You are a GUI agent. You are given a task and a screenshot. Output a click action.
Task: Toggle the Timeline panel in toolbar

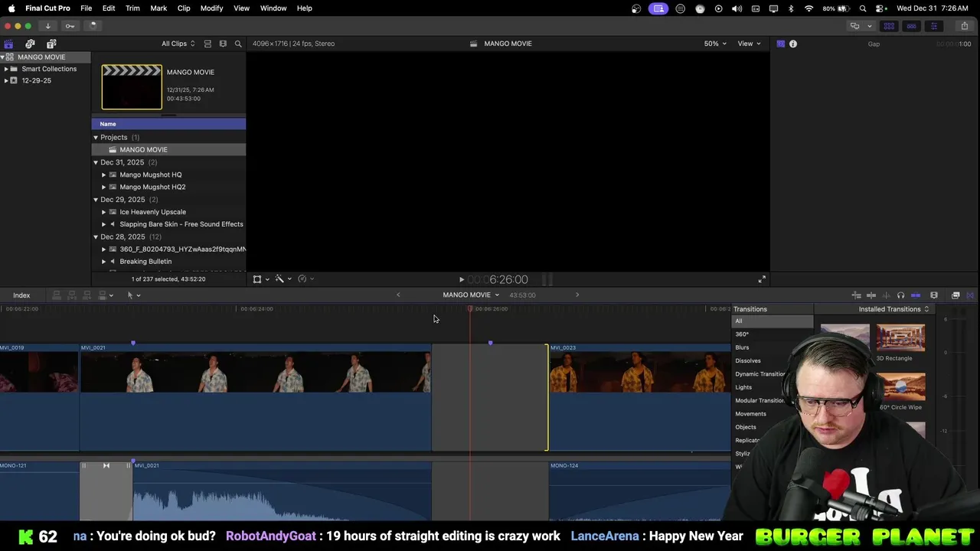(911, 26)
